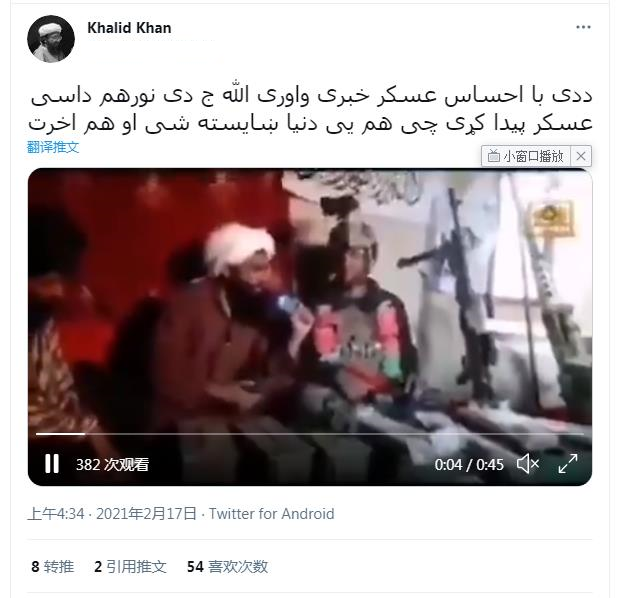Pause the video playback
Viewport: 620px width, 598px height.
[52, 464]
